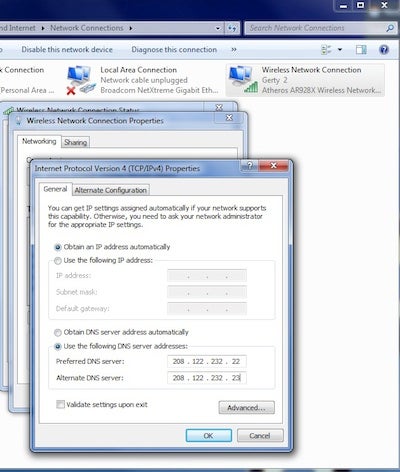Select Obtain DNS server address automatically
The width and height of the screenshot is (400, 472).
point(58,333)
